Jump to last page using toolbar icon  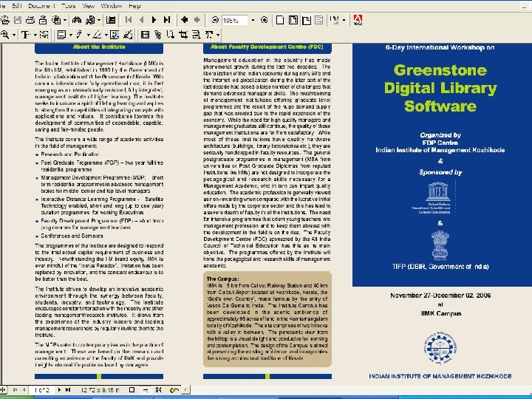pyautogui.click(x=166, y=21)
